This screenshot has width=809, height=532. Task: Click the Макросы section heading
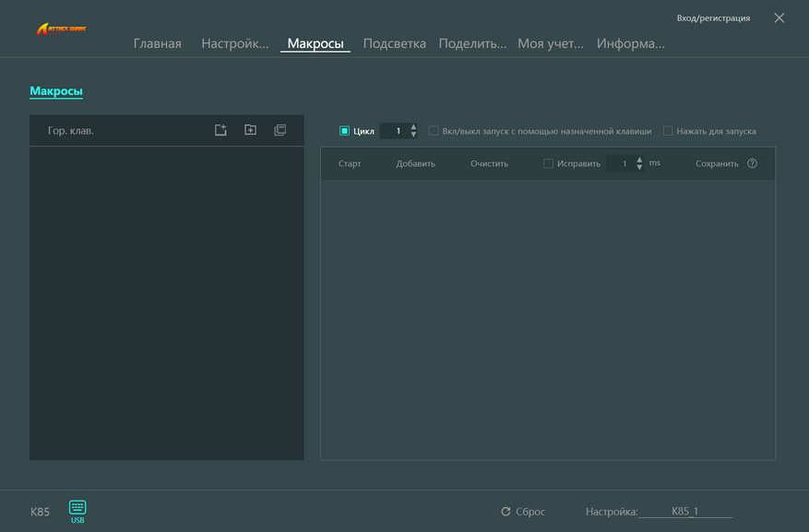[x=56, y=90]
